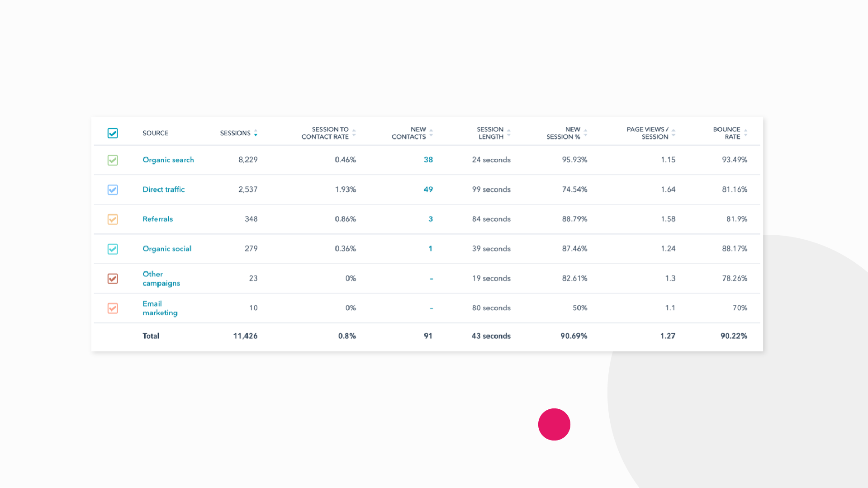Click the PAGE VIEWS / SESSION header

647,133
